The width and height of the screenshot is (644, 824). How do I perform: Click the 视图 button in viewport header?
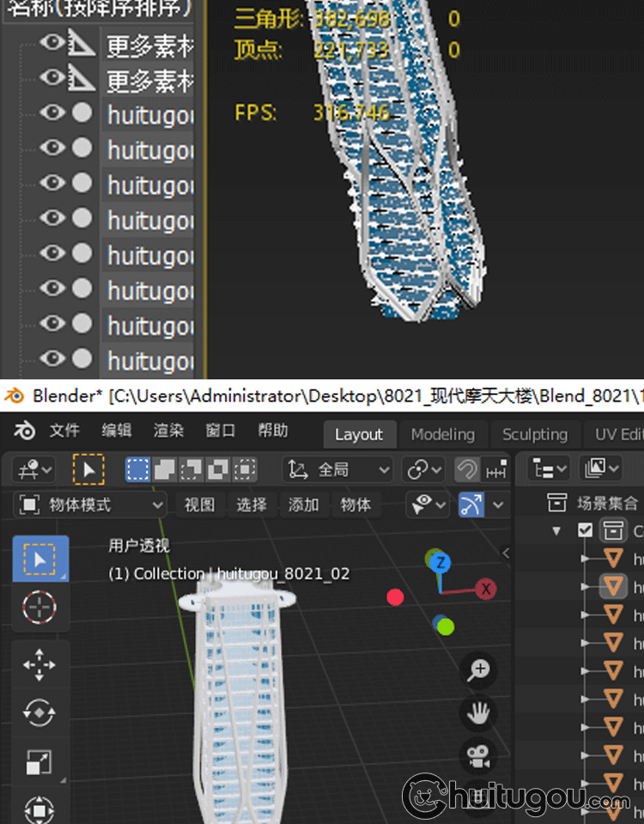199,505
